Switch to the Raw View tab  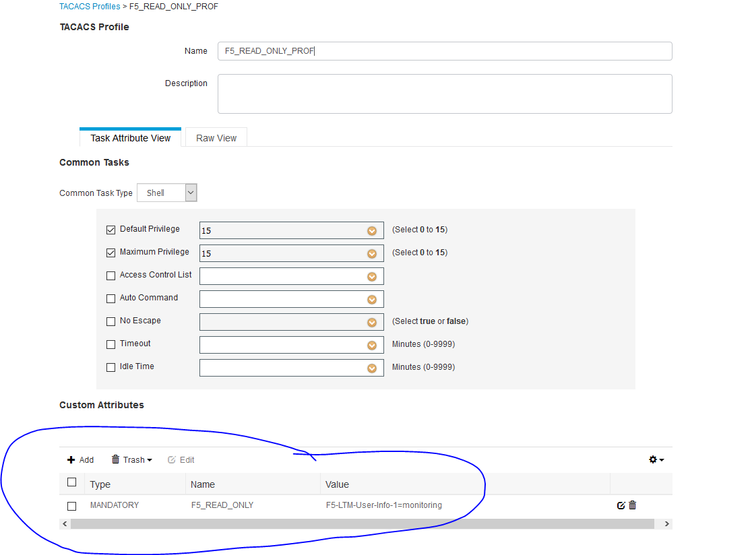216,138
